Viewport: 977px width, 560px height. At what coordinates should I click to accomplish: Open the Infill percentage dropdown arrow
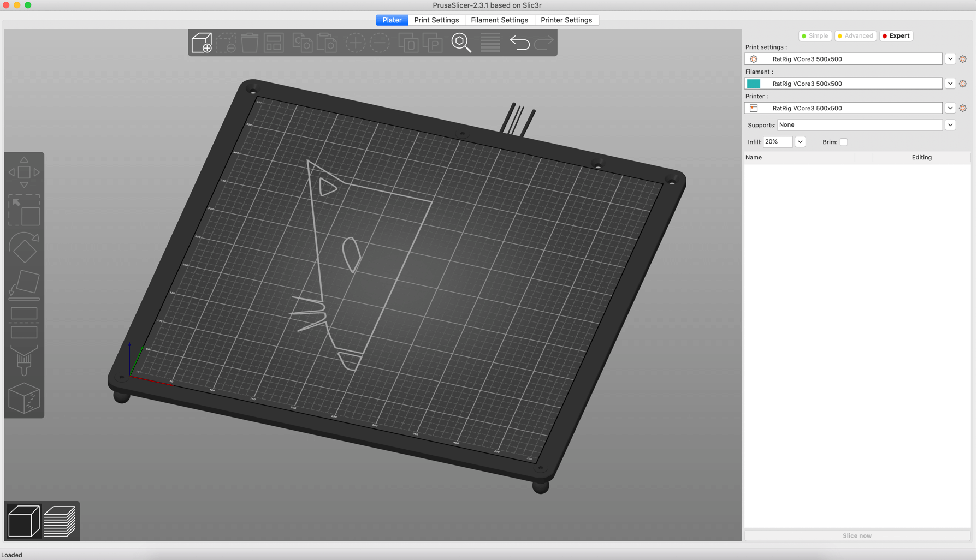[800, 142]
